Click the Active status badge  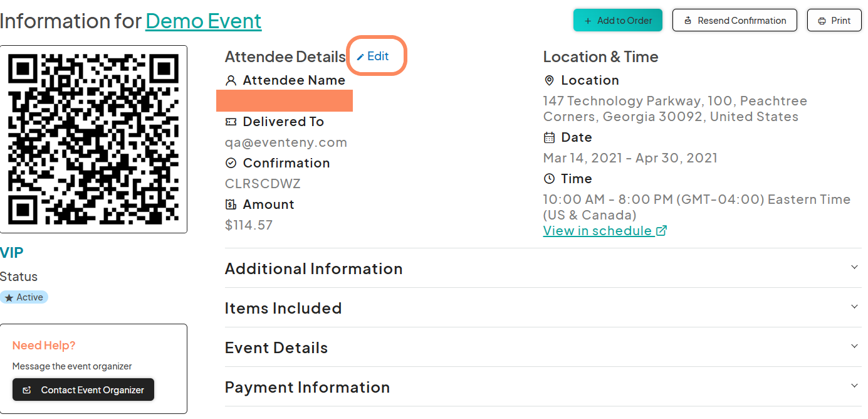pyautogui.click(x=24, y=297)
